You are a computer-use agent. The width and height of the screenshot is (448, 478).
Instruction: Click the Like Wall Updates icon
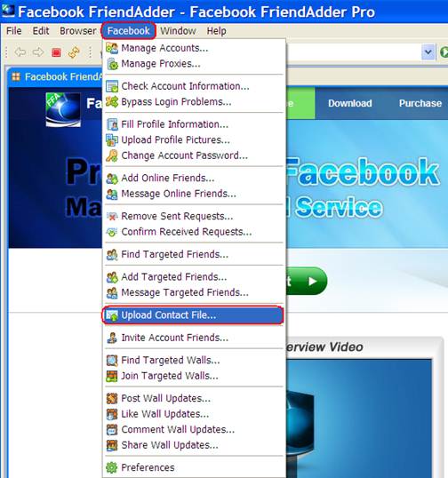(x=112, y=414)
